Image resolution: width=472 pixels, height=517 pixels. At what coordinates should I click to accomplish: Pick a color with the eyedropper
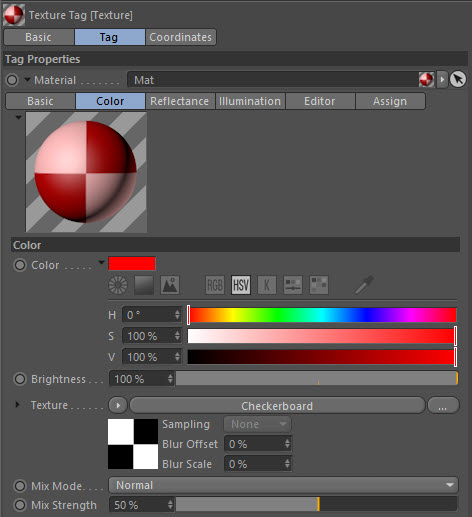coord(364,285)
